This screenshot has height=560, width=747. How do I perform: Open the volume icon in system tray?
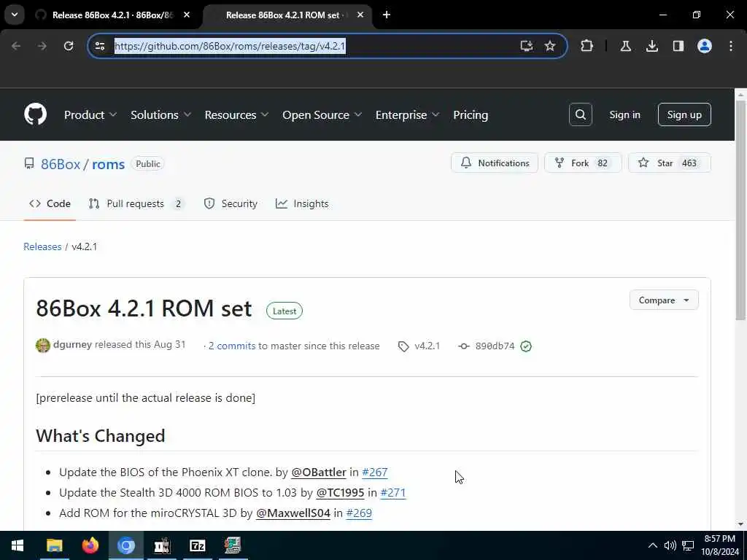point(670,545)
